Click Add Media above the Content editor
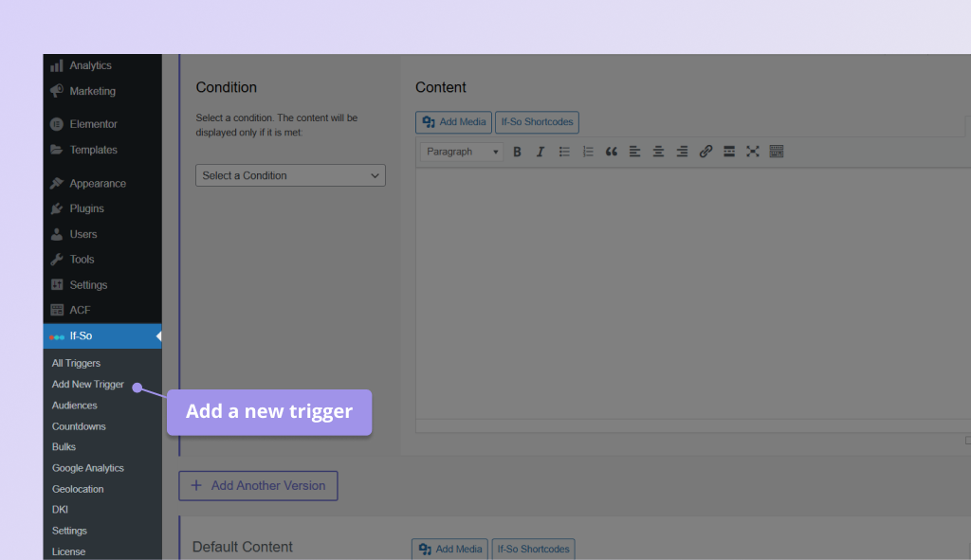This screenshot has width=971, height=560. click(453, 121)
